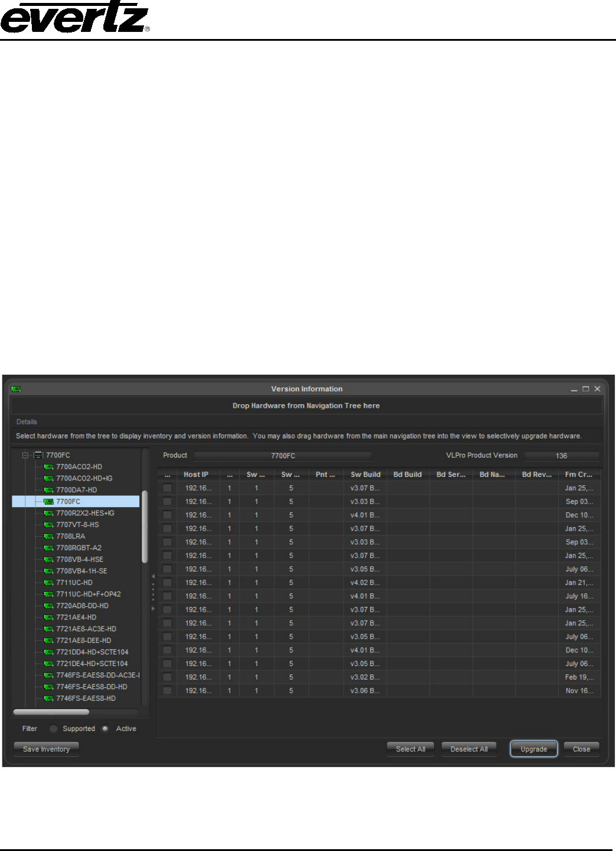Image resolution: width=616 pixels, height=851 pixels.
Task: Click the 7711UC-HD+F+OP42 card icon
Action: click(x=49, y=595)
